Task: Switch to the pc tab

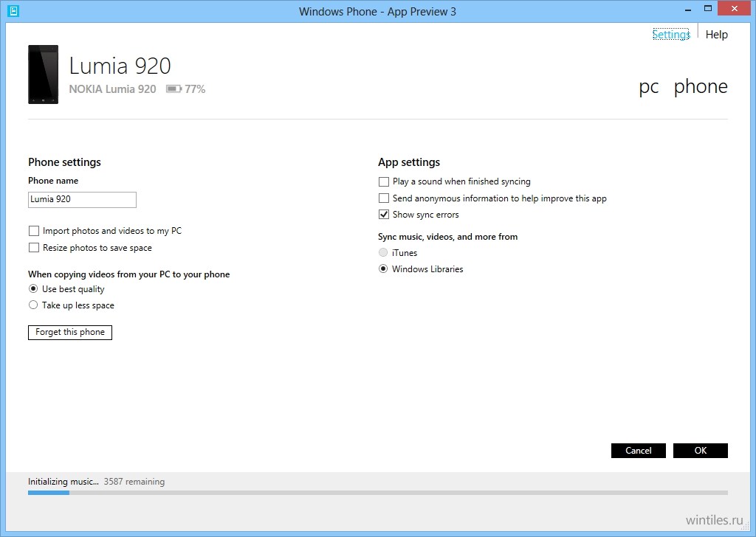Action: click(649, 87)
